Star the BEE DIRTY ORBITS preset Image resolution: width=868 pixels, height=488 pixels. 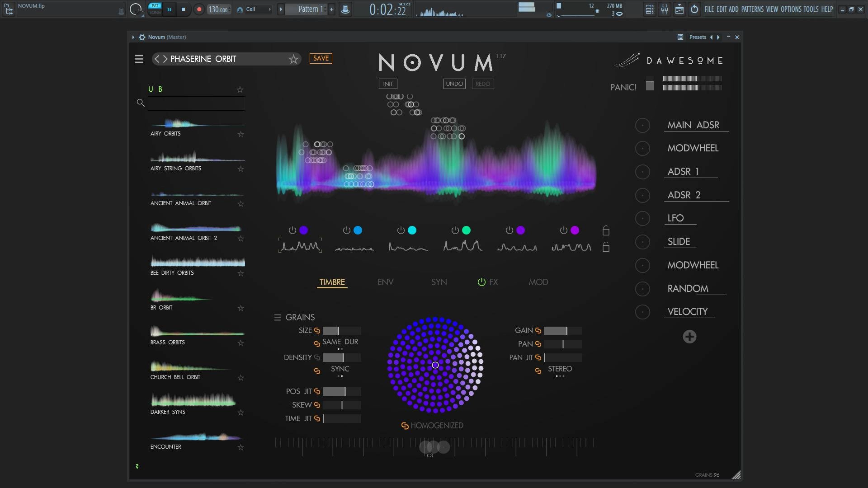point(241,273)
